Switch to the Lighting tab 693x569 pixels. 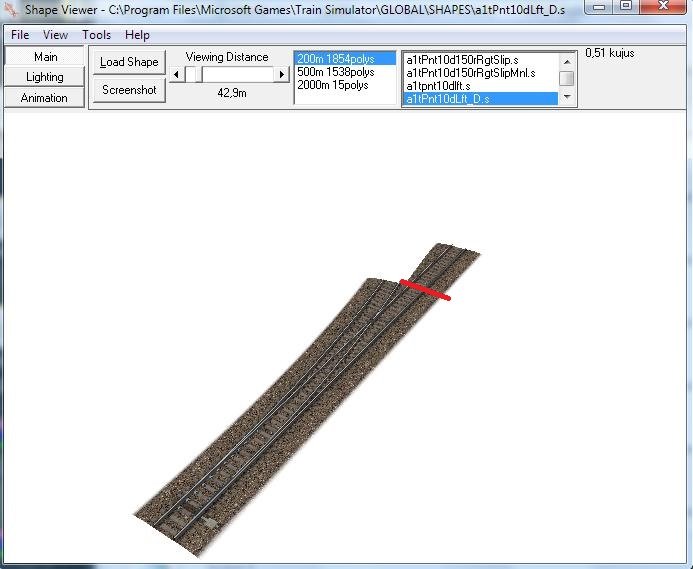(x=44, y=77)
